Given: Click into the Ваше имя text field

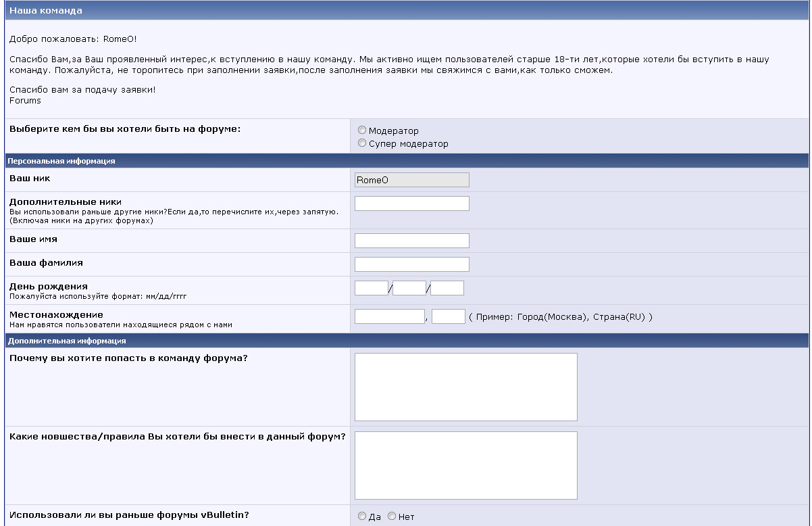Looking at the screenshot, I should [x=412, y=241].
